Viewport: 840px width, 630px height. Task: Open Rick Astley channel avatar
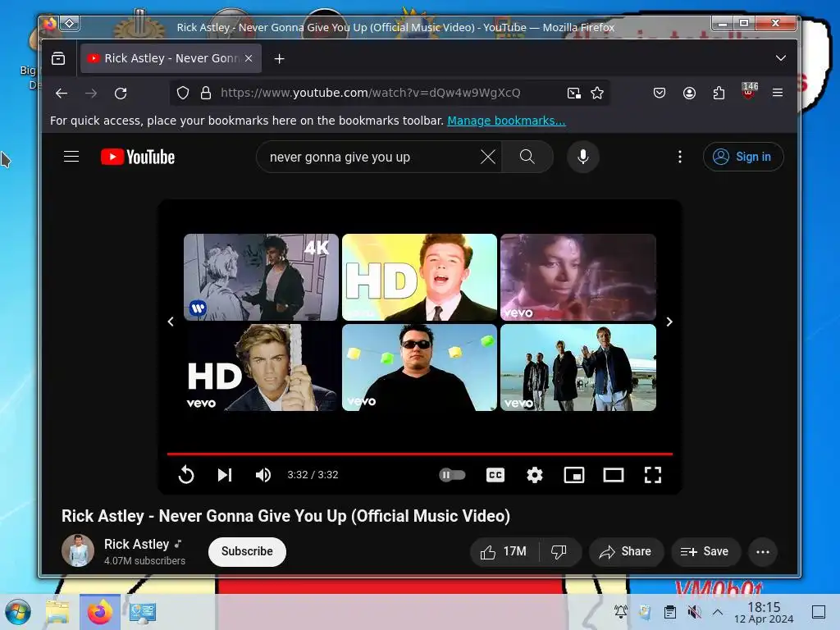coord(78,550)
